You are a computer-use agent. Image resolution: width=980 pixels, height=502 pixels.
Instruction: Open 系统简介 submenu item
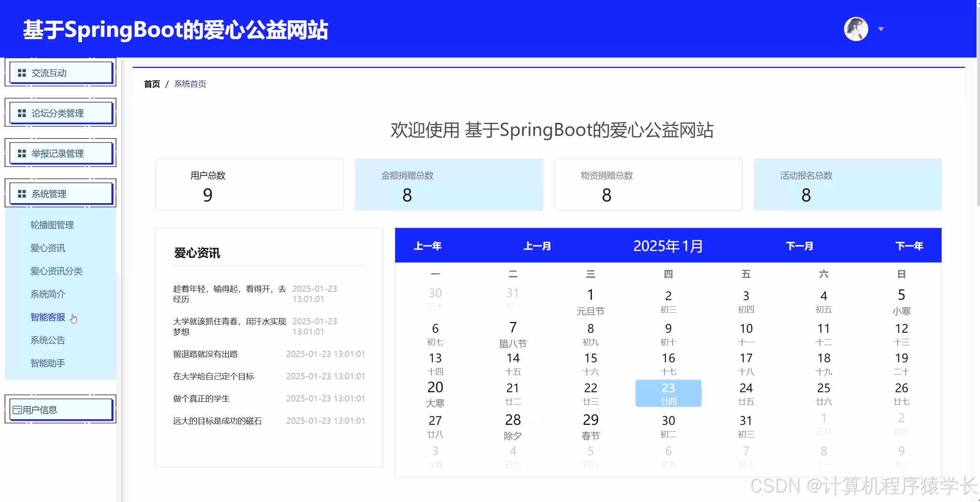(x=48, y=294)
